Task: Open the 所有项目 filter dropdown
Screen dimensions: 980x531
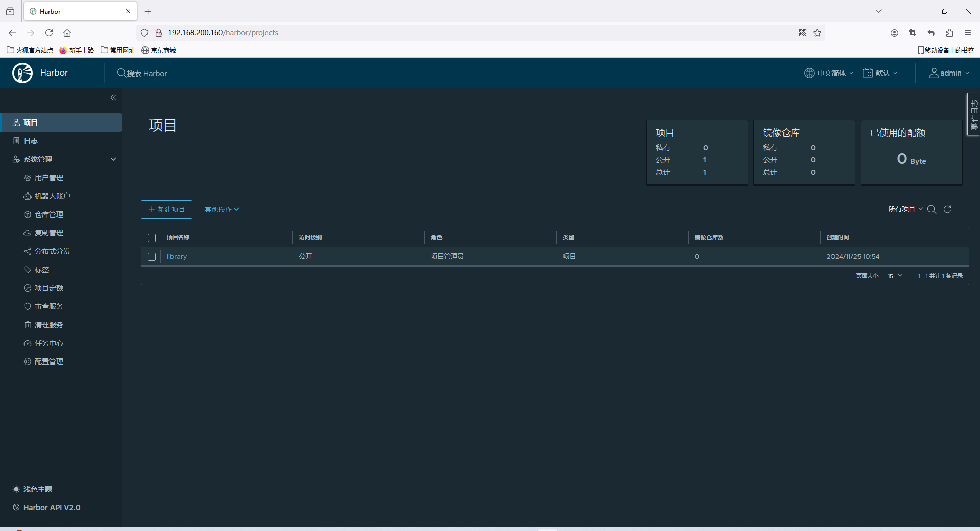Action: (x=905, y=209)
